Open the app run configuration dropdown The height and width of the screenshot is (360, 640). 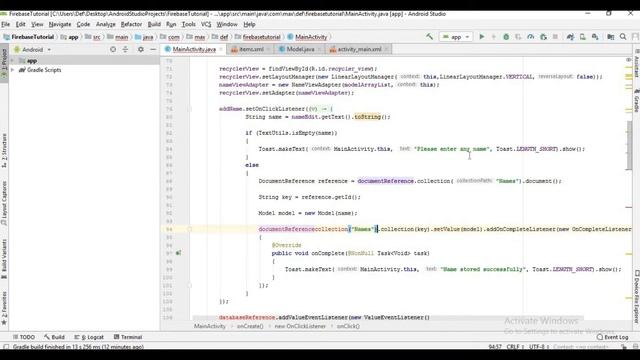pyautogui.click(x=456, y=37)
